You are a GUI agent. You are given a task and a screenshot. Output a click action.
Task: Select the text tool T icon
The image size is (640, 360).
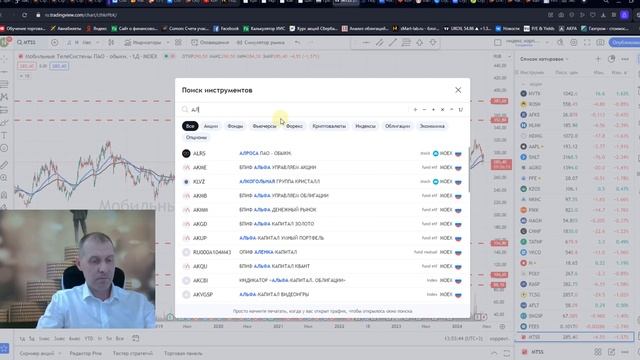click(x=4, y=136)
